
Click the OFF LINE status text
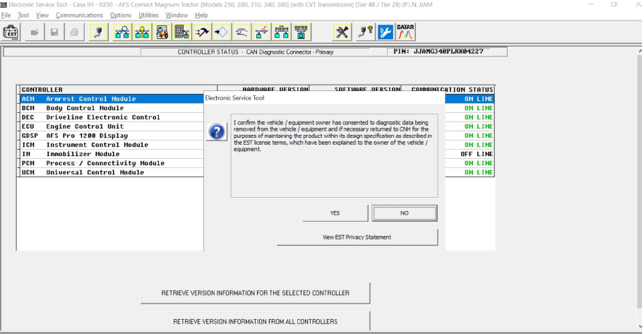(477, 154)
